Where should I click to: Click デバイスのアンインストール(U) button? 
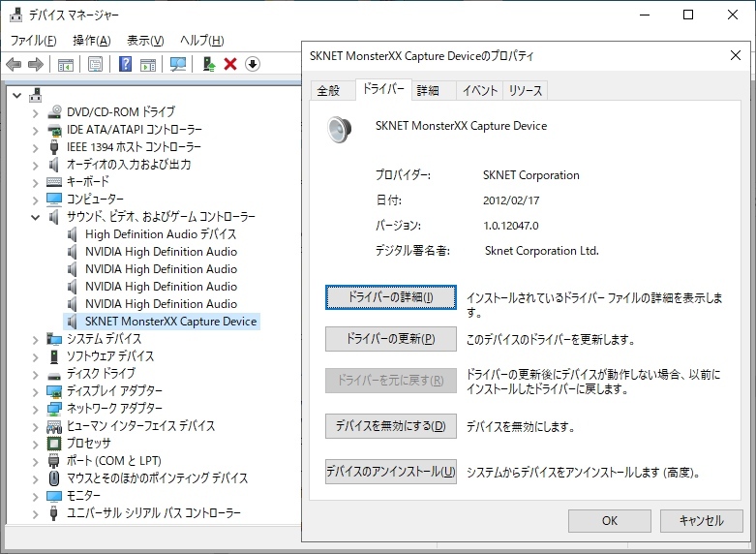coord(390,471)
